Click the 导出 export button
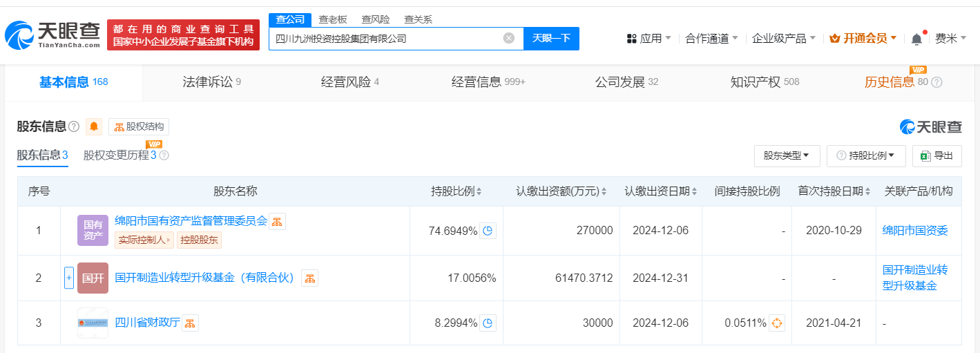Screen dimensions: 980x353 tap(936, 156)
